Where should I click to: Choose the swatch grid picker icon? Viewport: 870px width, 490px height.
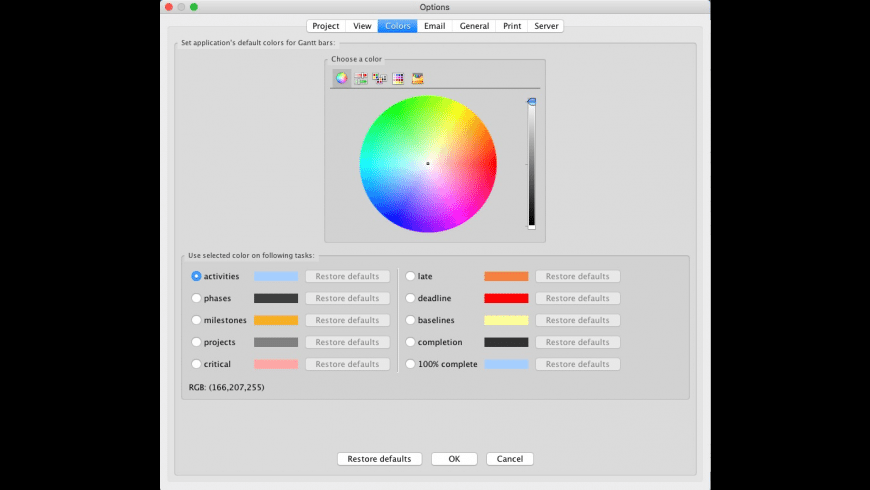398,78
